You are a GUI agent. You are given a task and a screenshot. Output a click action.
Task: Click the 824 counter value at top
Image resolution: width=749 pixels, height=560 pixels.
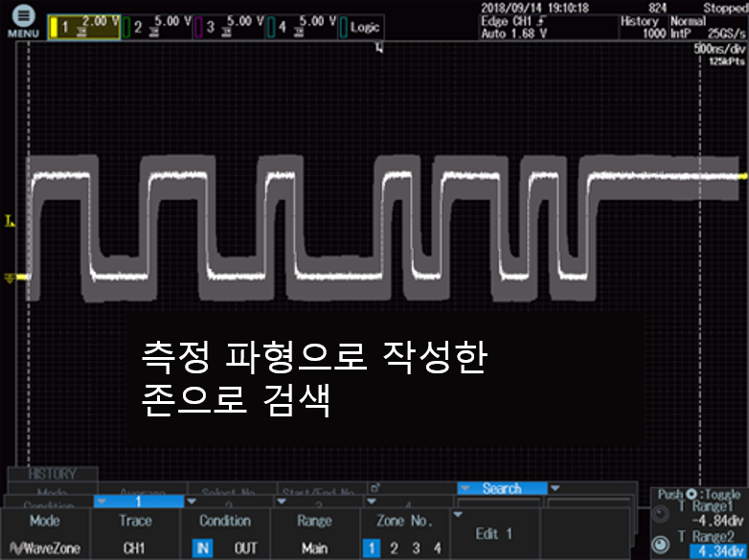[x=657, y=8]
